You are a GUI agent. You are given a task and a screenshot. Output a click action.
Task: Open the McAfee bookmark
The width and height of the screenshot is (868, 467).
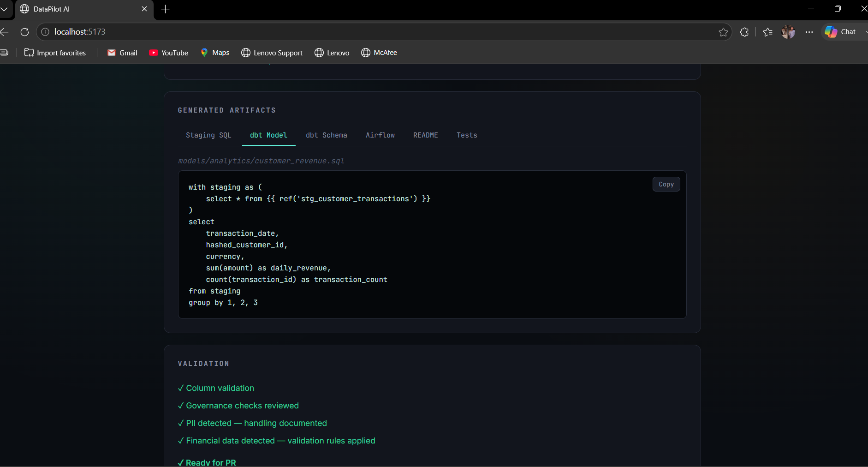[379, 53]
